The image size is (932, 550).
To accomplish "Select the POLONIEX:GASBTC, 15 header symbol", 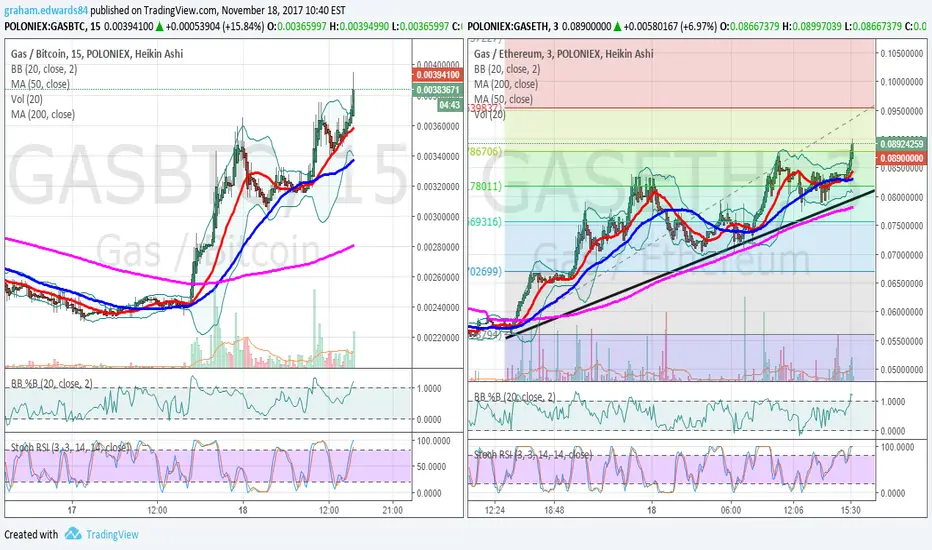I will pos(52,26).
